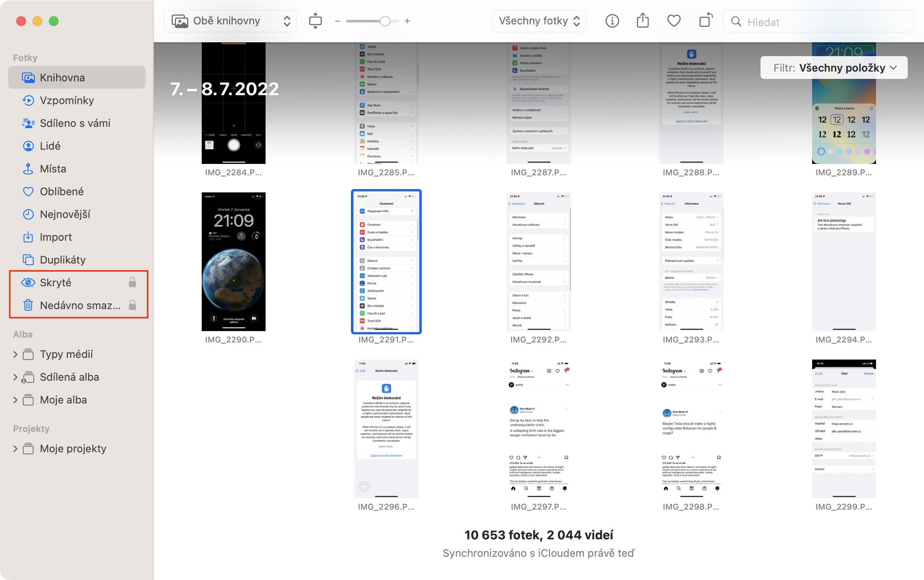Click lock icon next to Nedávno smazané
The height and width of the screenshot is (580, 924).
point(132,305)
